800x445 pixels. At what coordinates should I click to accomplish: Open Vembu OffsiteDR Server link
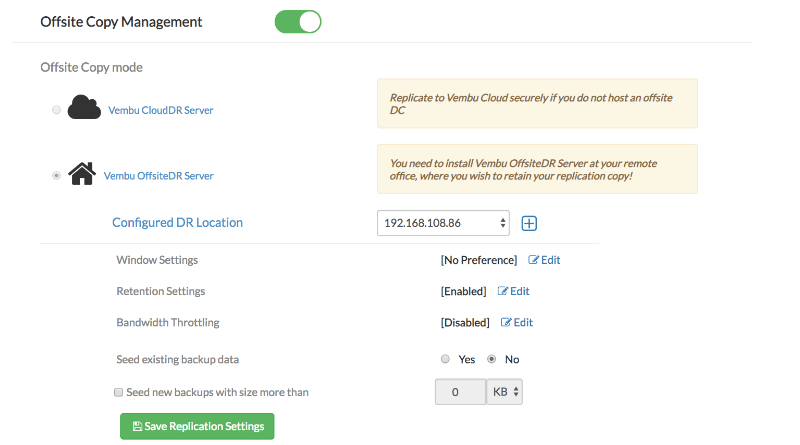(x=159, y=176)
